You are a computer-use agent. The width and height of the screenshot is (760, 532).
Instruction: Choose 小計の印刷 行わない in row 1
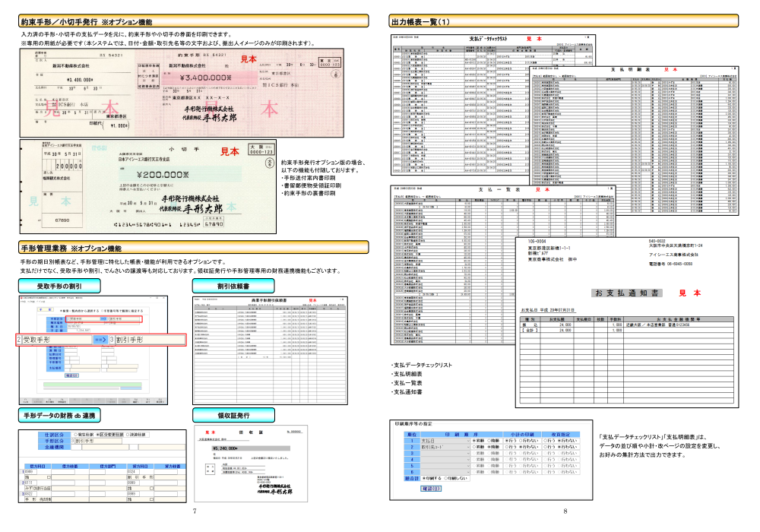pos(529,441)
